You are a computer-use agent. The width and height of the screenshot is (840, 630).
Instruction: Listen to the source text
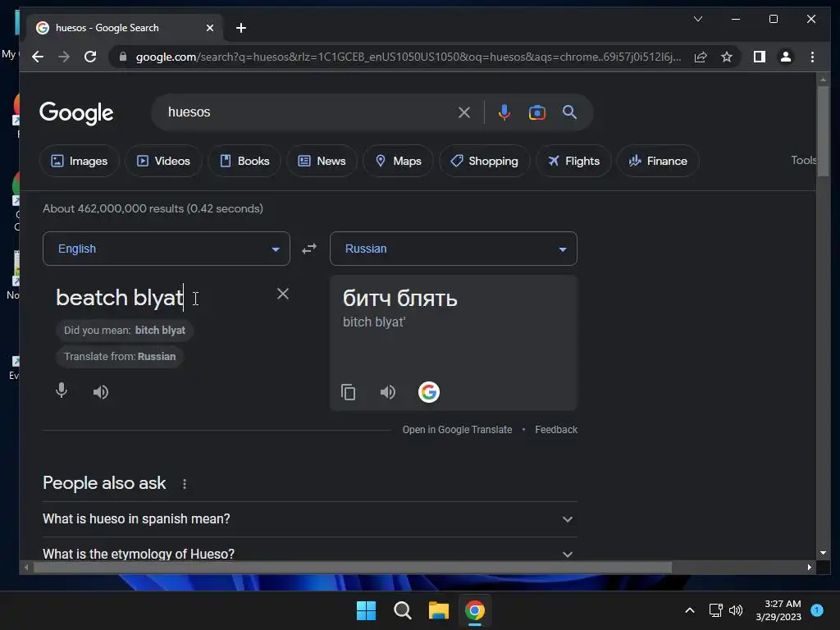pos(100,392)
